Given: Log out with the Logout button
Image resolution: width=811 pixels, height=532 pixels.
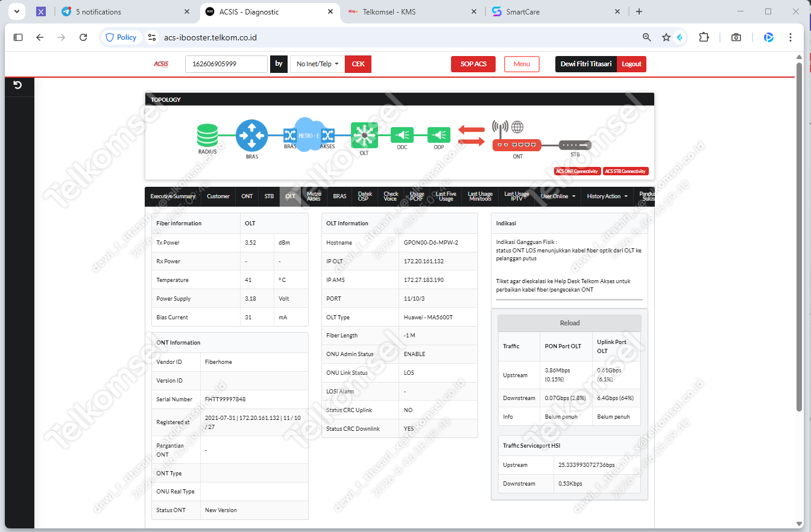Looking at the screenshot, I should tap(631, 64).
